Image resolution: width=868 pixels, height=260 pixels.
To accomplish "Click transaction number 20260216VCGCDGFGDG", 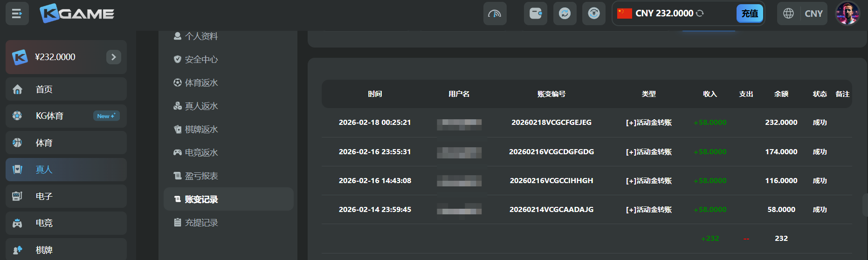I will pos(551,151).
